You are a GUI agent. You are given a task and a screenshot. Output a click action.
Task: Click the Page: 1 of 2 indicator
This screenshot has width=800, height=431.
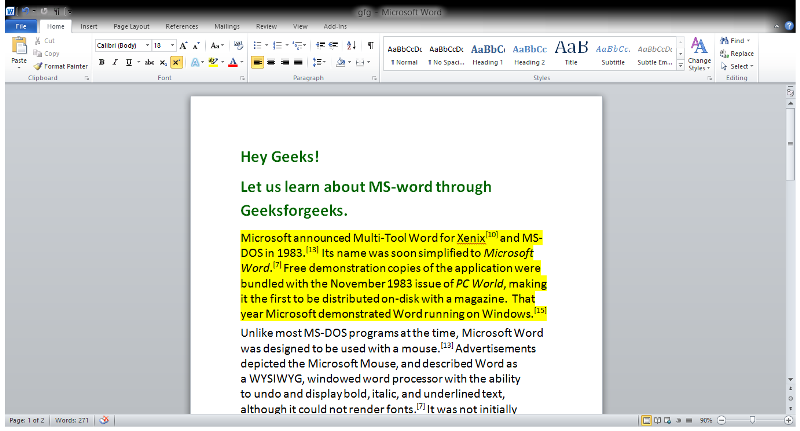tap(27, 420)
